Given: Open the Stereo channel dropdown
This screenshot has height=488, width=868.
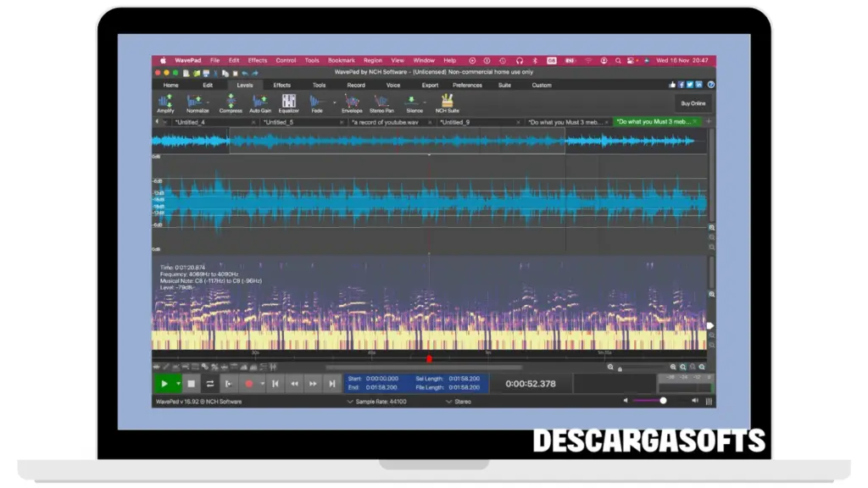Looking at the screenshot, I should [448, 402].
